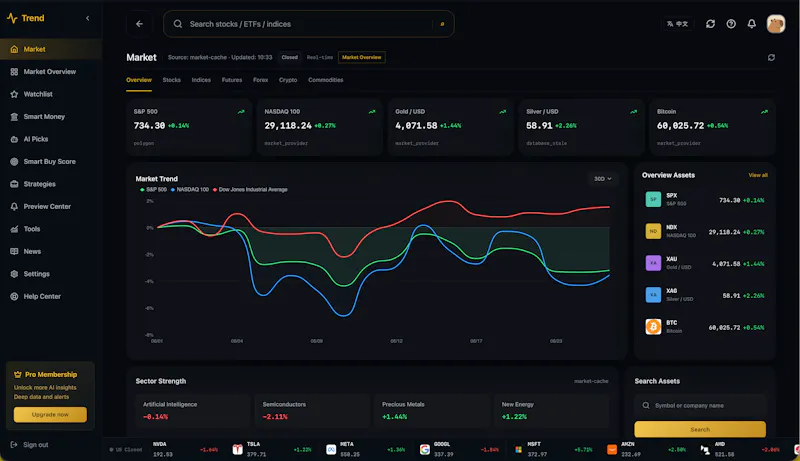Click the help question mark icon

point(731,24)
